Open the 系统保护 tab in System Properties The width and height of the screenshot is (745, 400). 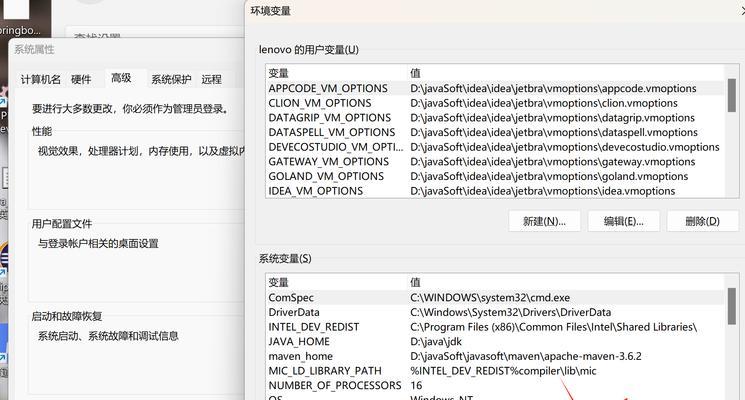(x=171, y=79)
